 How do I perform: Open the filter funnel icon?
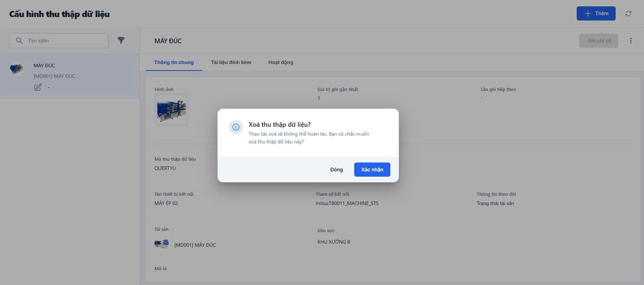pyautogui.click(x=121, y=40)
